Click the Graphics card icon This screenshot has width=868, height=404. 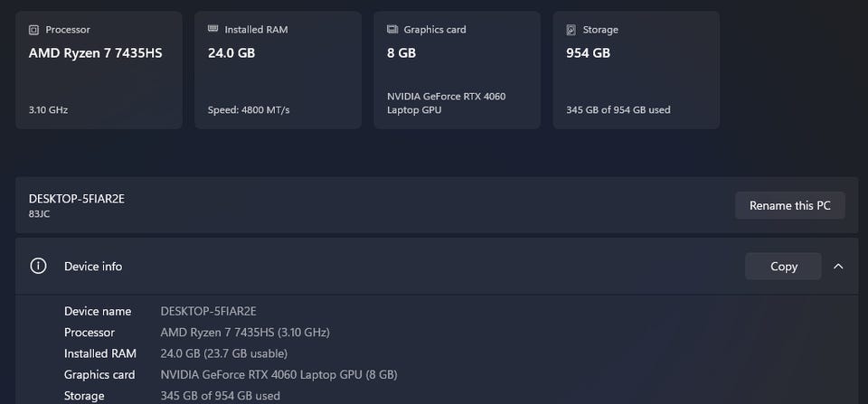[392, 29]
